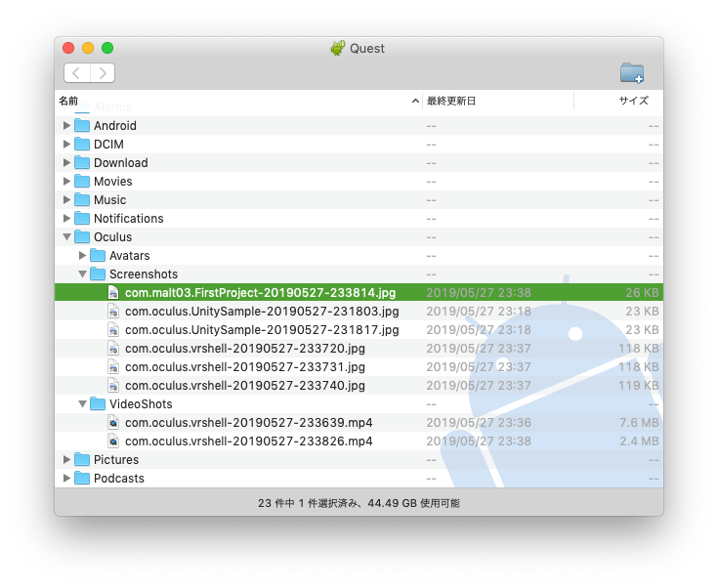
Task: Select com.oculus.UnitySample-20190527-231817.jpg
Action: [x=262, y=329]
